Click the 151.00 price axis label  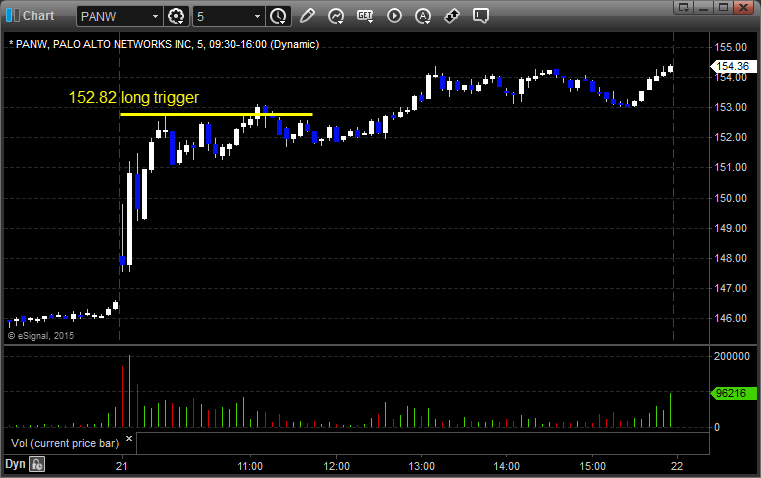[x=730, y=167]
